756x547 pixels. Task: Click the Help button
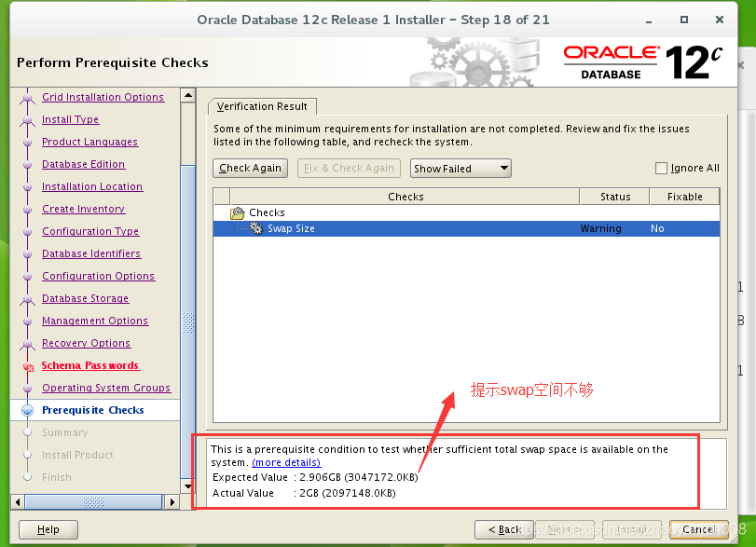pyautogui.click(x=48, y=529)
